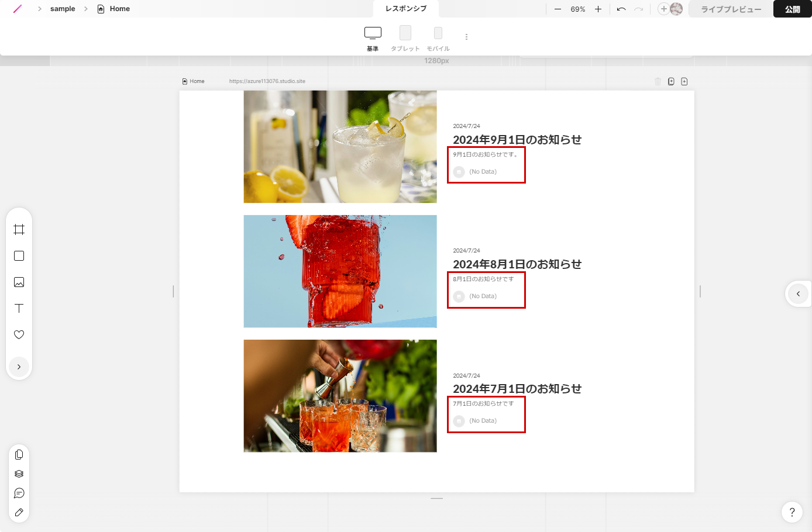Viewport: 812px width, 532px height.
Task: Open the Pages panel icon
Action: pyautogui.click(x=19, y=454)
